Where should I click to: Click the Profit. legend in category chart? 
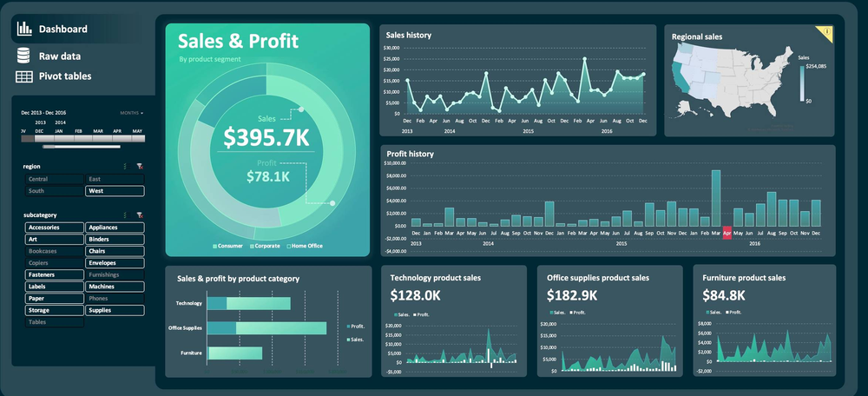[355, 327]
